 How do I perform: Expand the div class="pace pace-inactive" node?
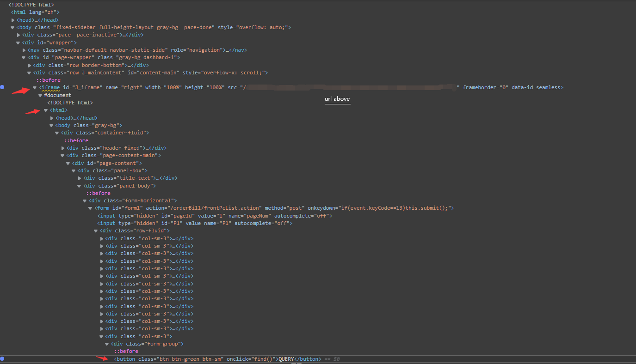coord(19,35)
